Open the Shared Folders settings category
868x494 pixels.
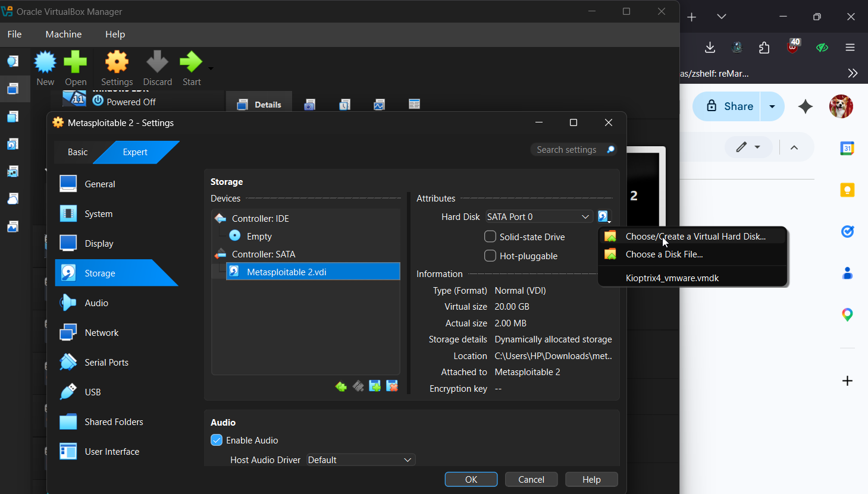(x=114, y=422)
